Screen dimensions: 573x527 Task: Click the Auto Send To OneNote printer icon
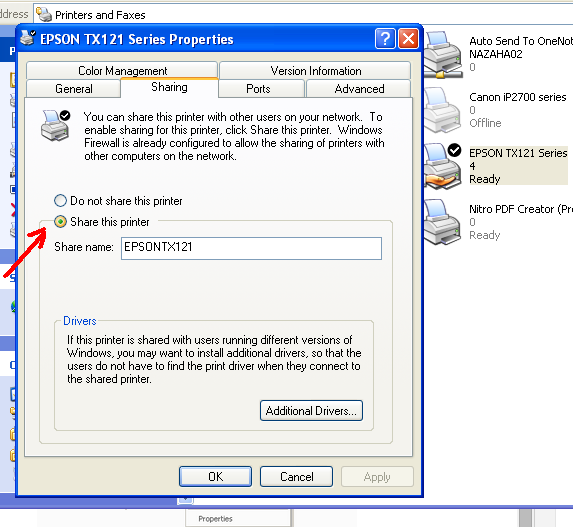(x=443, y=55)
